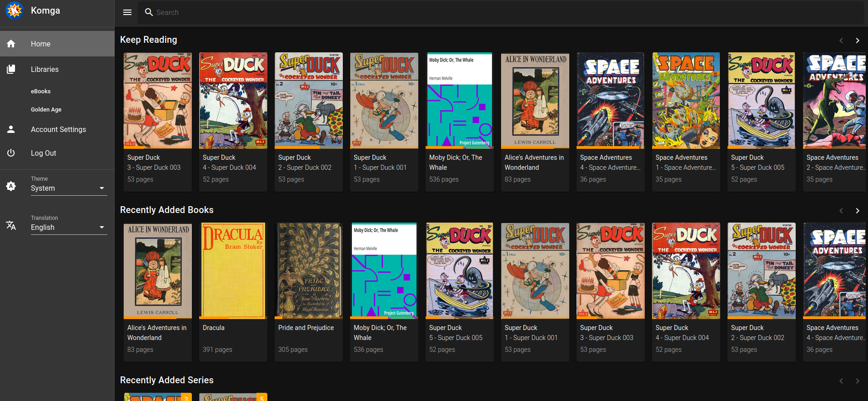Click the Libraries book stack icon
Viewport: 868px width, 401px height.
[11, 69]
